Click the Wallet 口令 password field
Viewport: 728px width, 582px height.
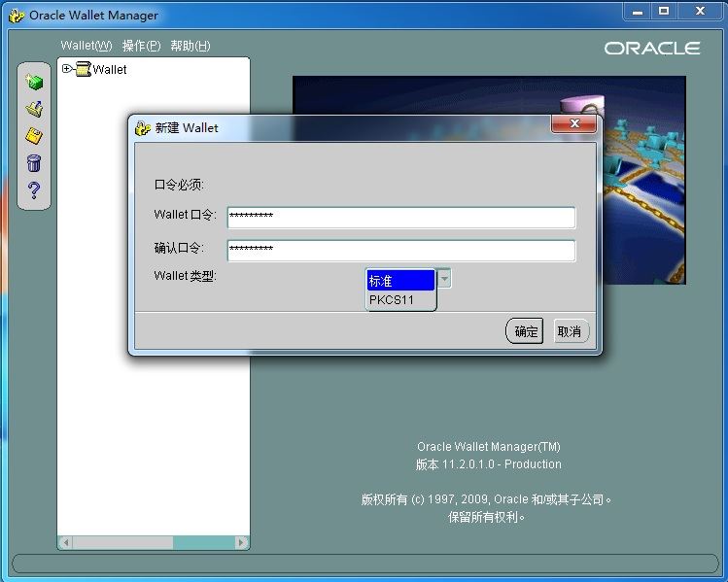tap(401, 218)
